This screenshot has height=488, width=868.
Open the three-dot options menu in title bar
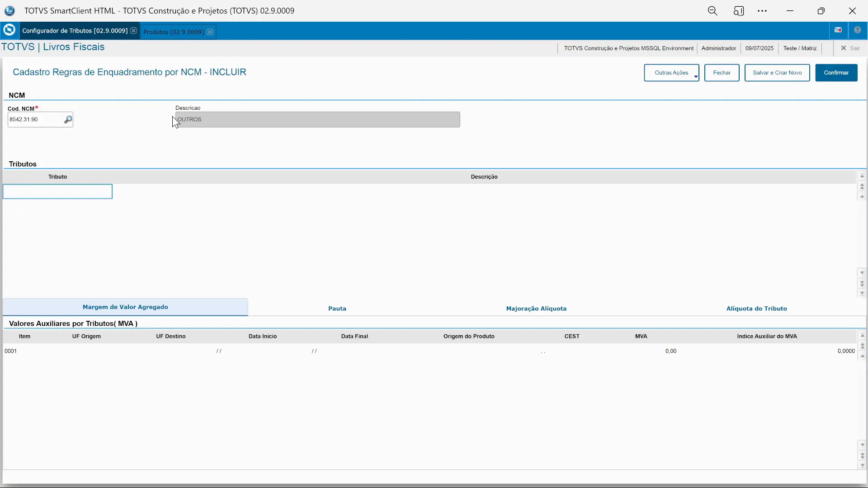tap(763, 10)
